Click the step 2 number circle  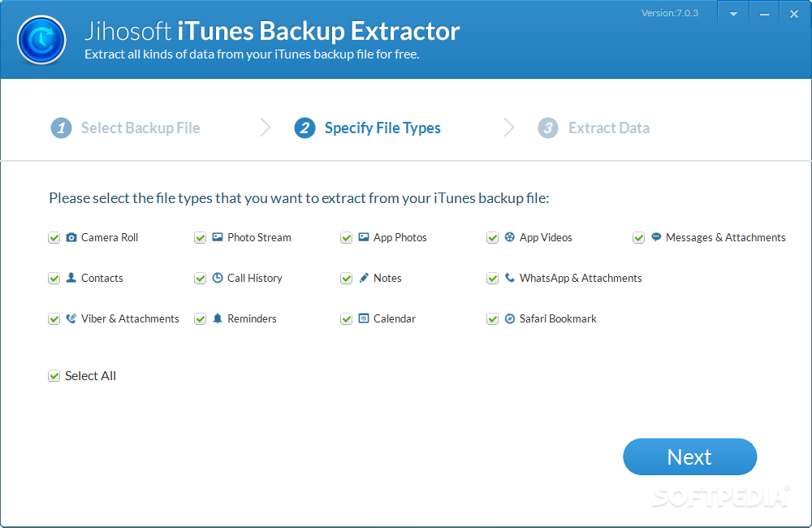click(x=305, y=128)
